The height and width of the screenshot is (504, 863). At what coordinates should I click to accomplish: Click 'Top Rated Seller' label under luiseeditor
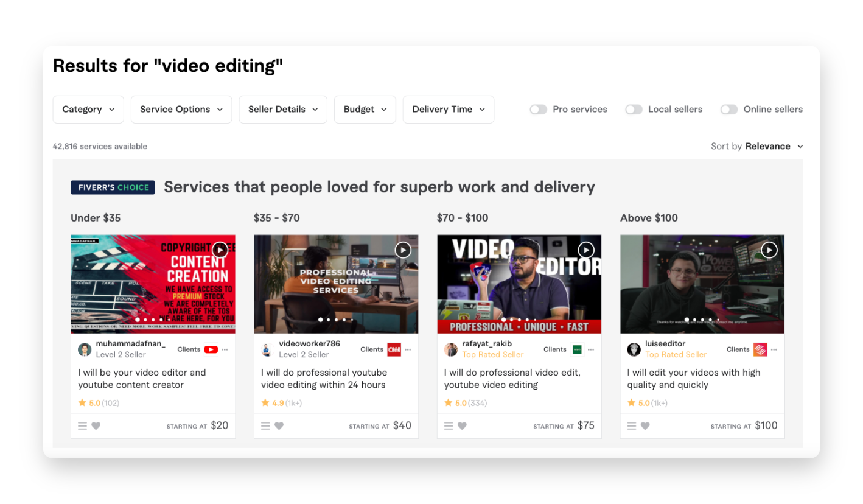[x=676, y=354]
